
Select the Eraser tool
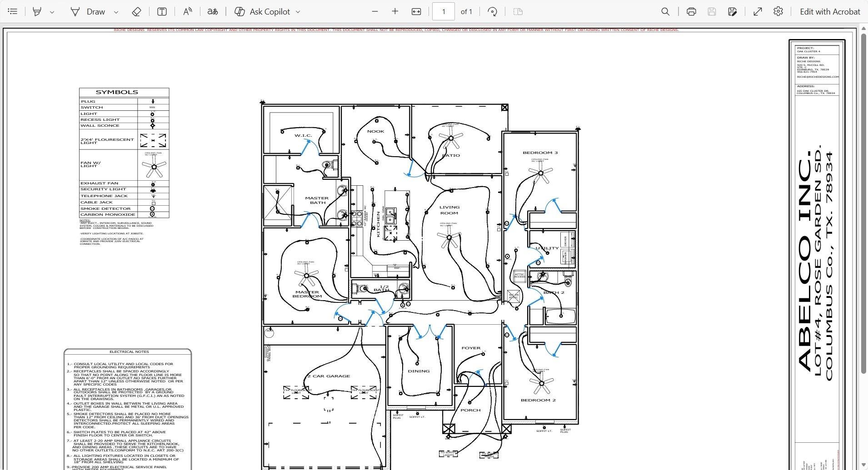136,12
